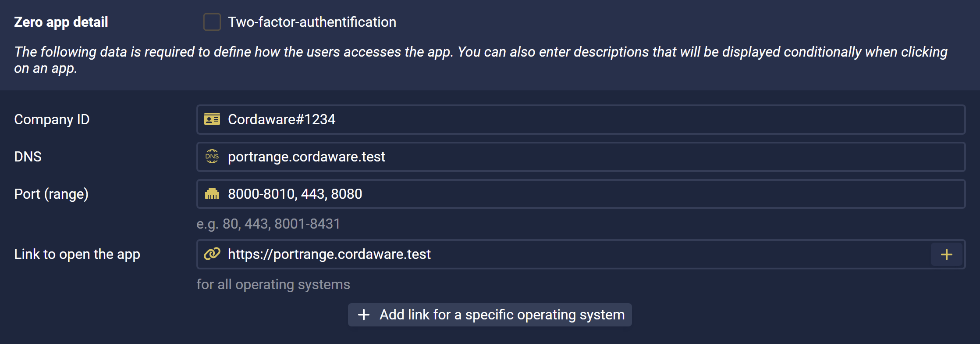Screen dimensions: 980x344
Task: Click the DNS globe icon in the DNS field
Action: coord(212,157)
